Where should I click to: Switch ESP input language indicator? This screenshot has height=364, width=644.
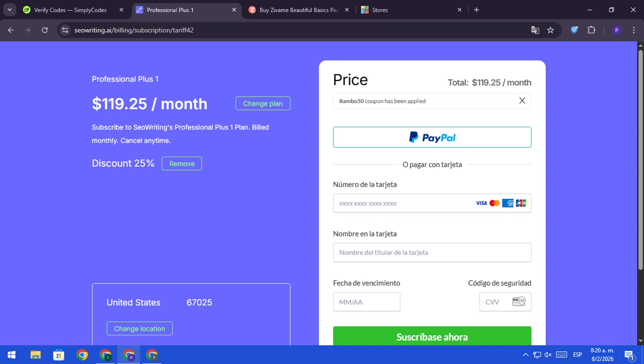[x=577, y=355]
